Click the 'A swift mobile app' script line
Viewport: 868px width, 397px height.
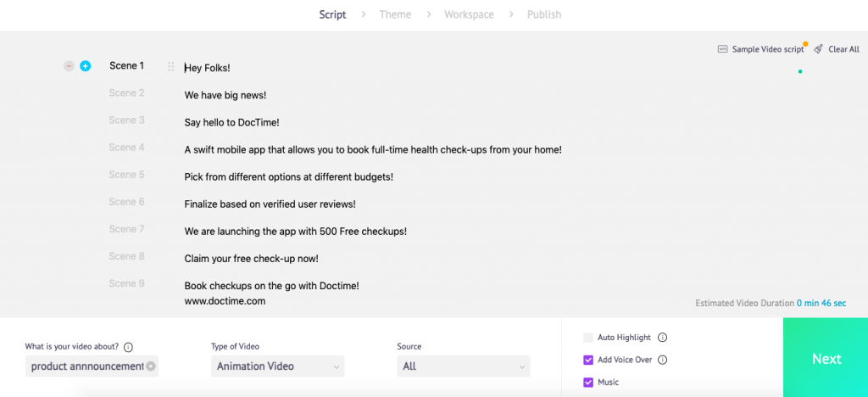[x=373, y=149]
